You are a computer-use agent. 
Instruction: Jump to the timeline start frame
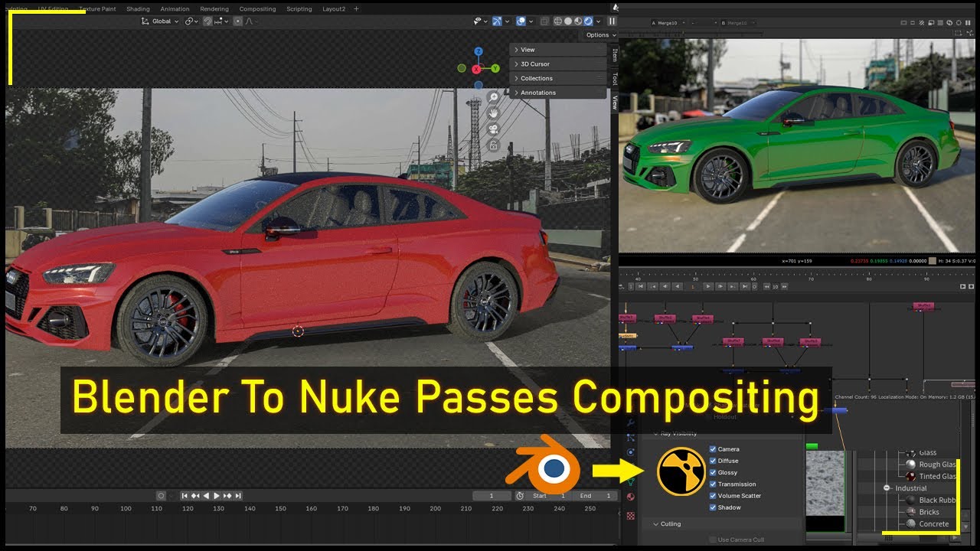185,496
